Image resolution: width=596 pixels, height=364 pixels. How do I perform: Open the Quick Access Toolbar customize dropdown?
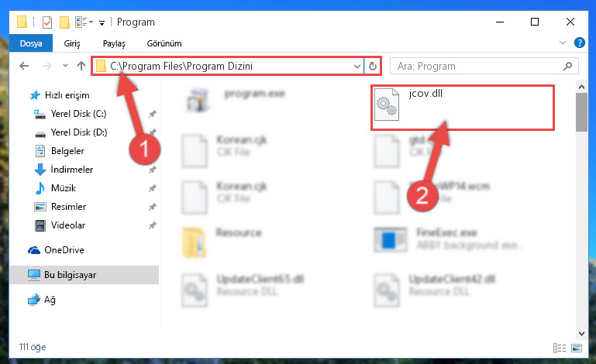pos(102,23)
